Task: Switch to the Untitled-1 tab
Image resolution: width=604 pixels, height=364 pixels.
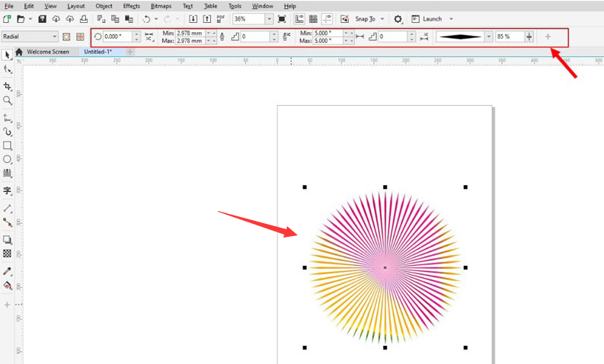Action: pos(97,52)
